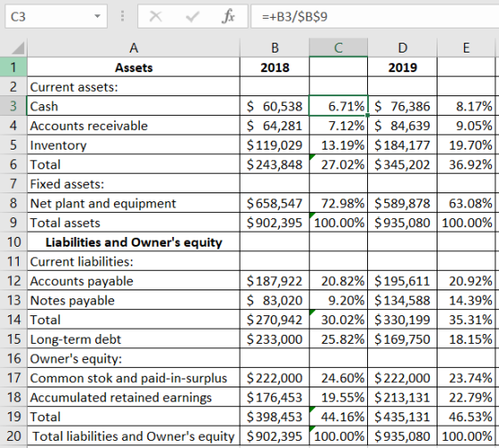Select the 'Total assets' label cell
The image size is (499, 448).
click(x=134, y=223)
